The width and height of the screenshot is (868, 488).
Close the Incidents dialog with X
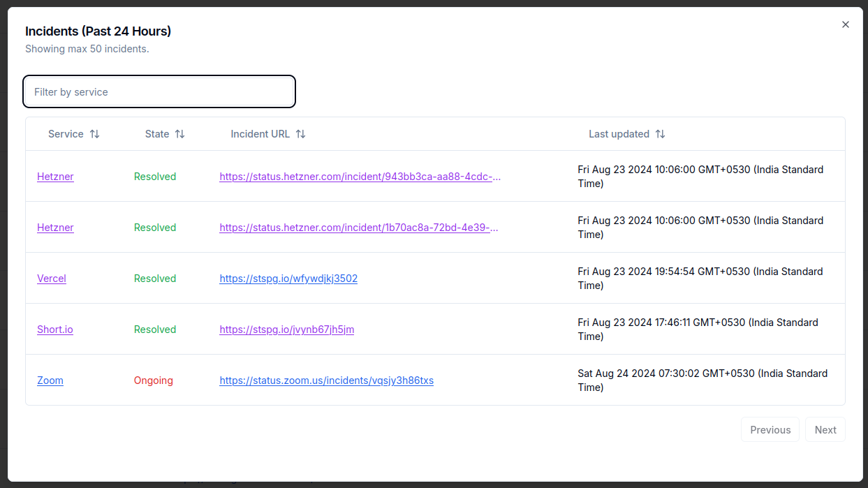[x=846, y=24]
